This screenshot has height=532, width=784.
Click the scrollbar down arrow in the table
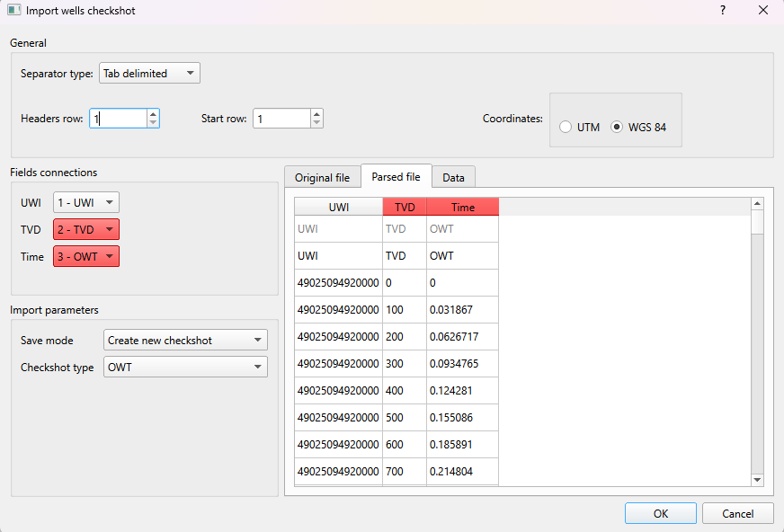(x=757, y=479)
